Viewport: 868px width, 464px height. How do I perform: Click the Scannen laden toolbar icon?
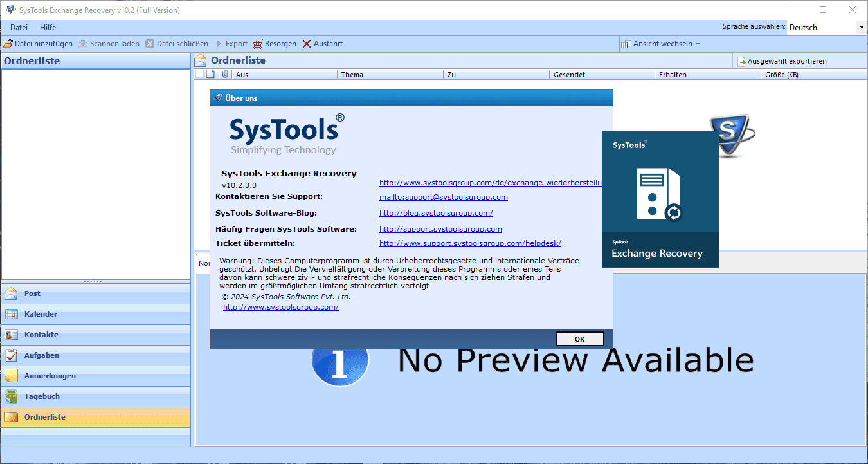(x=83, y=44)
